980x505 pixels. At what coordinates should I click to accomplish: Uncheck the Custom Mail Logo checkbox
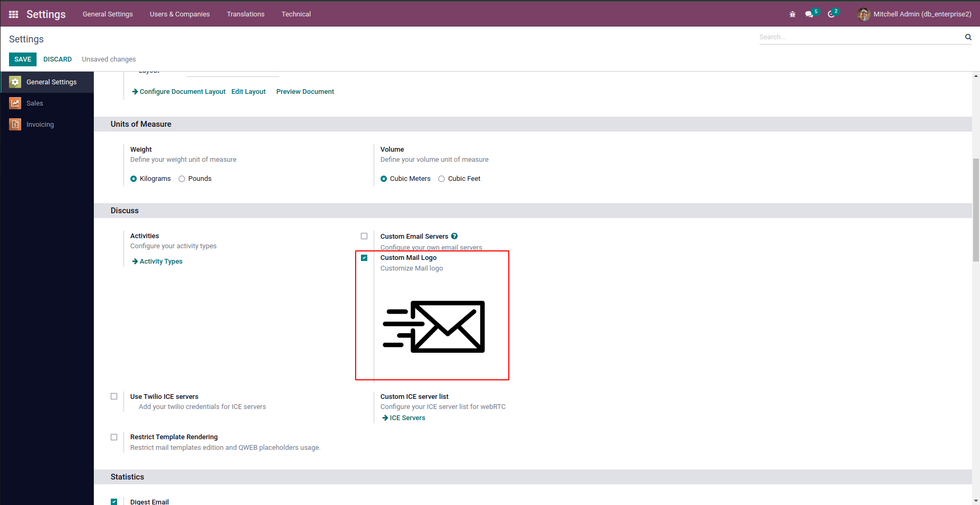[364, 258]
